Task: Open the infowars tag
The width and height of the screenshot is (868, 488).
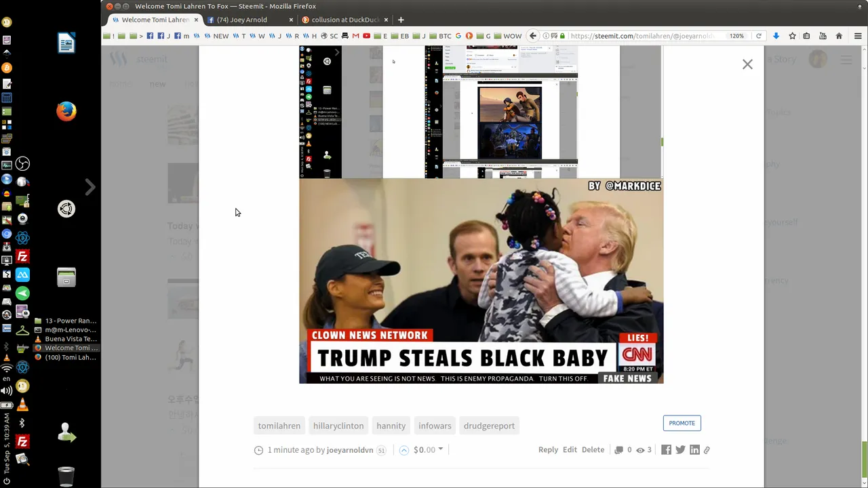Action: coord(435,426)
